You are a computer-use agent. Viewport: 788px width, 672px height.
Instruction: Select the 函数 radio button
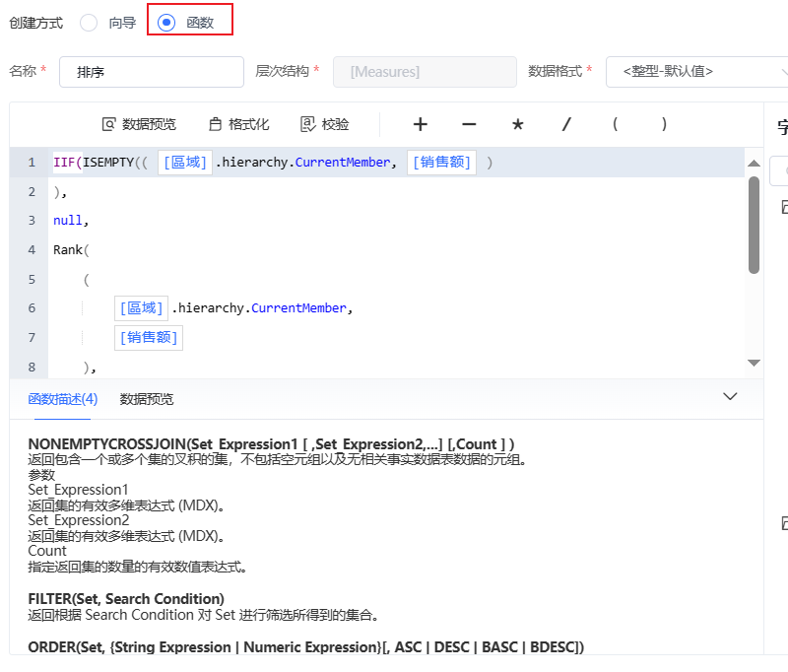[x=166, y=23]
